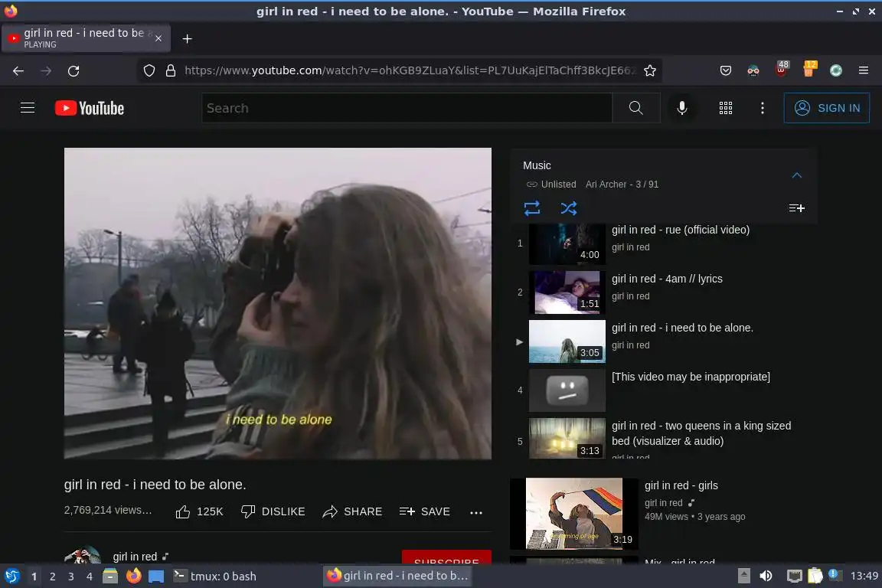
Task: Open 'girl in red - girls' title link
Action: 681,485
